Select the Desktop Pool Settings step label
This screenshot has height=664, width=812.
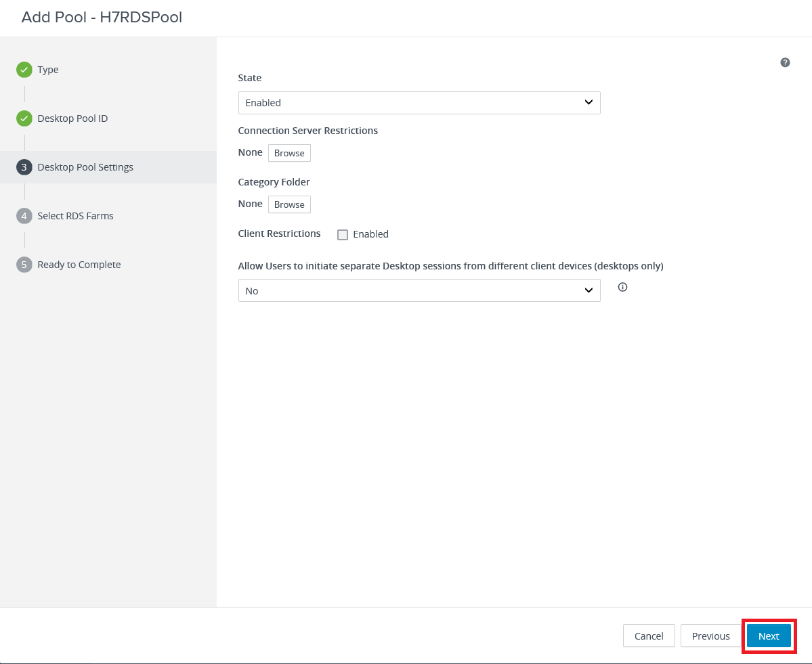(85, 167)
